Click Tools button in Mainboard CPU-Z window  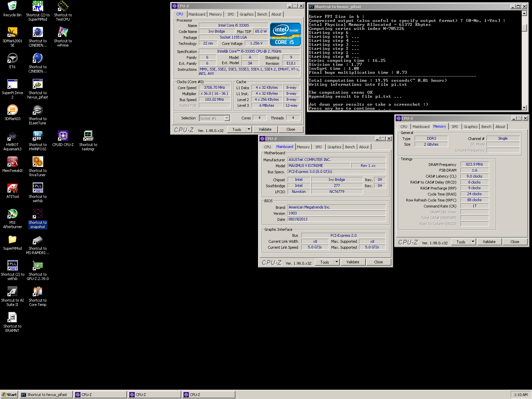coord(325,262)
